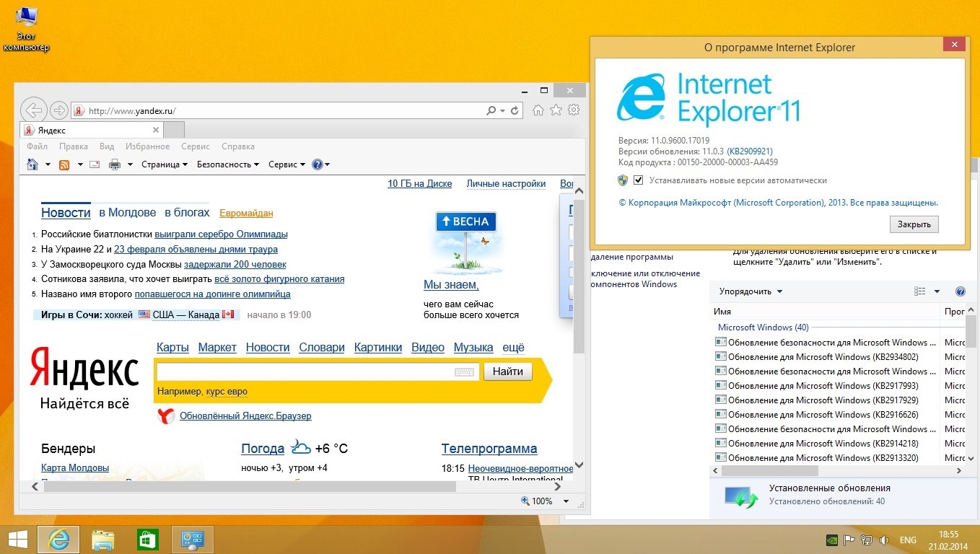Click the Евромайдан news link
This screenshot has height=554, width=980.
246,213
